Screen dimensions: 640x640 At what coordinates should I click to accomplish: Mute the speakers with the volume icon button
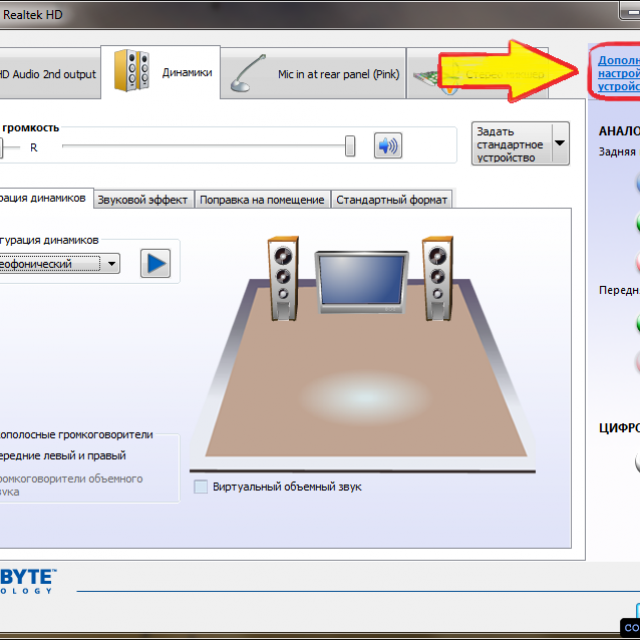388,145
